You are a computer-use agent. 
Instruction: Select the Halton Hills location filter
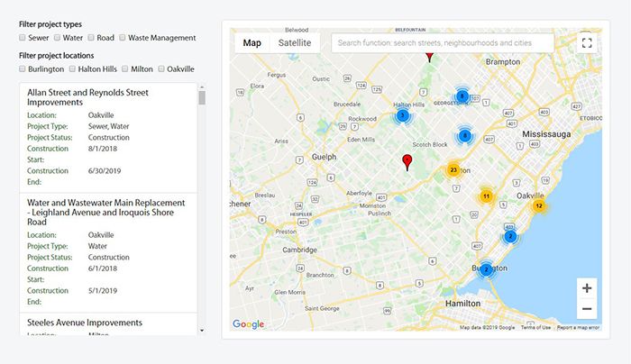click(x=73, y=68)
